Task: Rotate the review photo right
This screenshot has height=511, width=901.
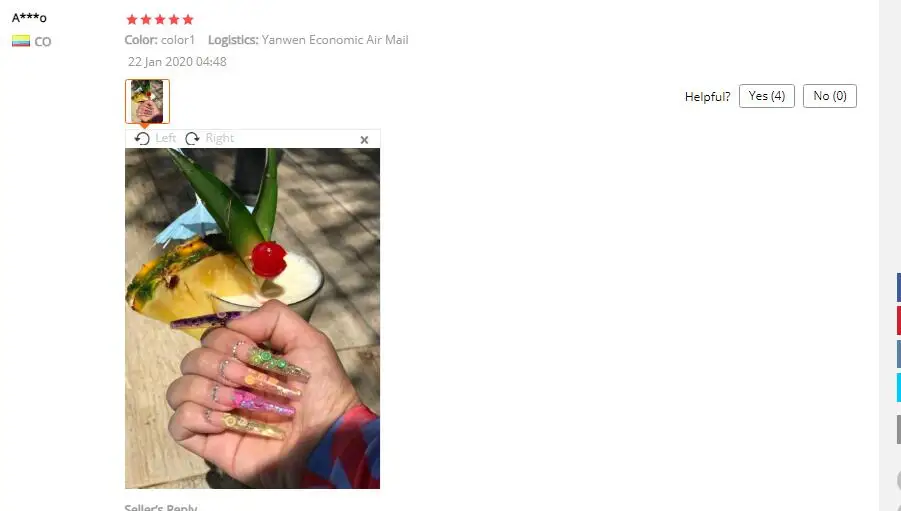Action: point(192,139)
